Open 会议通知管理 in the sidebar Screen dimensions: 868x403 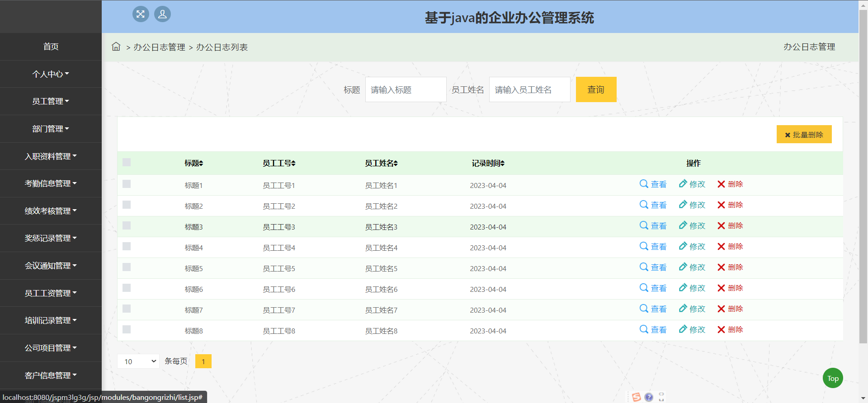(51, 266)
